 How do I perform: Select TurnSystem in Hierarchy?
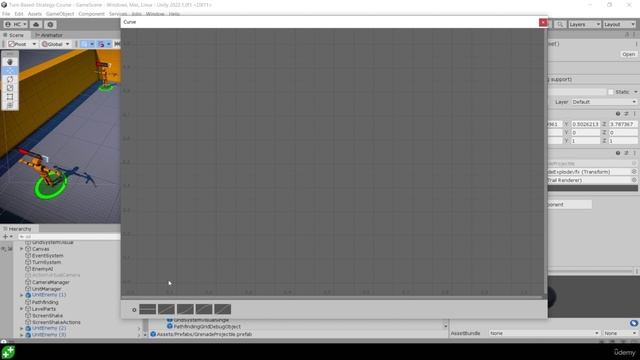47,262
